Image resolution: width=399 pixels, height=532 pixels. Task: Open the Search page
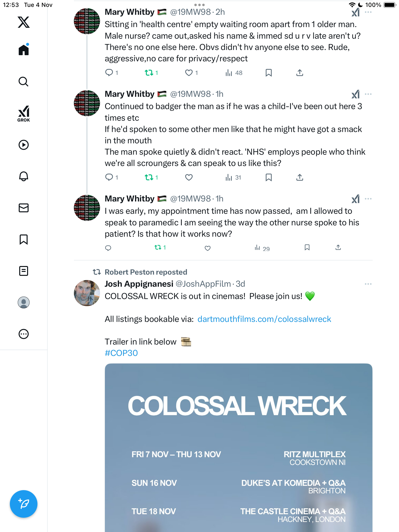24,82
